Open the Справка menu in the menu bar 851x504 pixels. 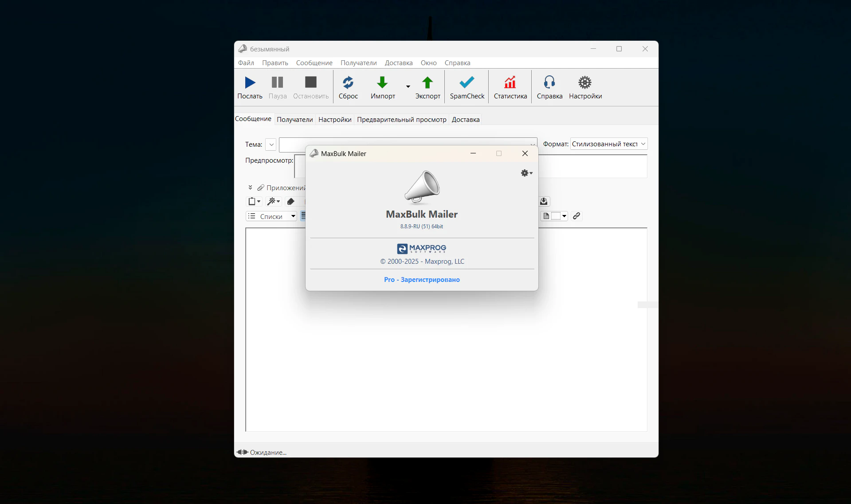pyautogui.click(x=458, y=63)
